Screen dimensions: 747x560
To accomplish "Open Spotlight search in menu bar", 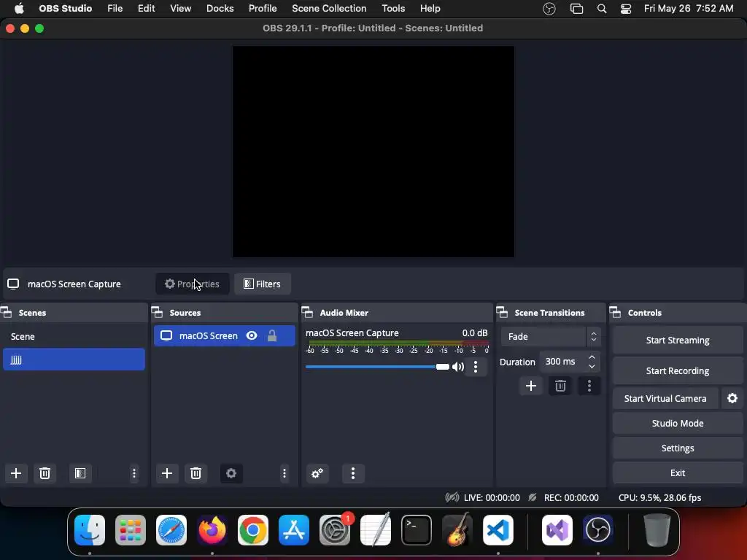I will tap(602, 9).
